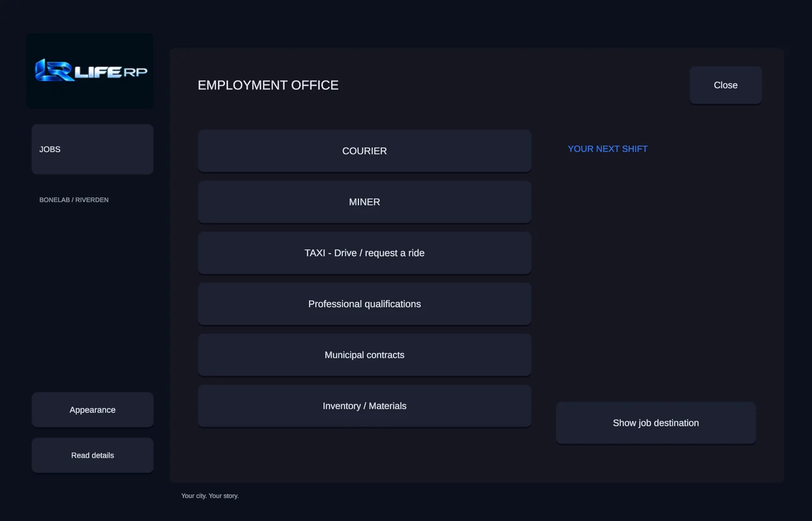812x521 pixels.
Task: Close the Employment Office window
Action: click(726, 85)
